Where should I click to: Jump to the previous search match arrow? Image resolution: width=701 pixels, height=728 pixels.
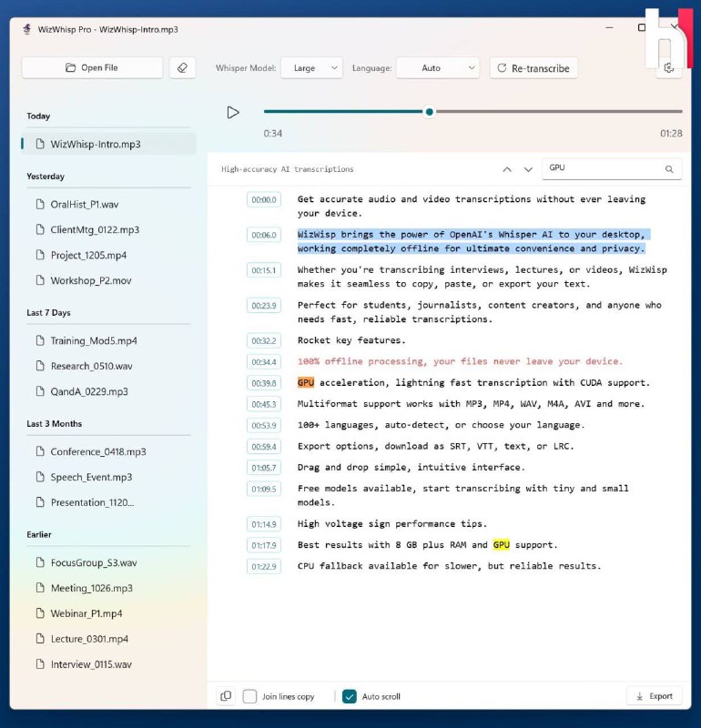[507, 169]
